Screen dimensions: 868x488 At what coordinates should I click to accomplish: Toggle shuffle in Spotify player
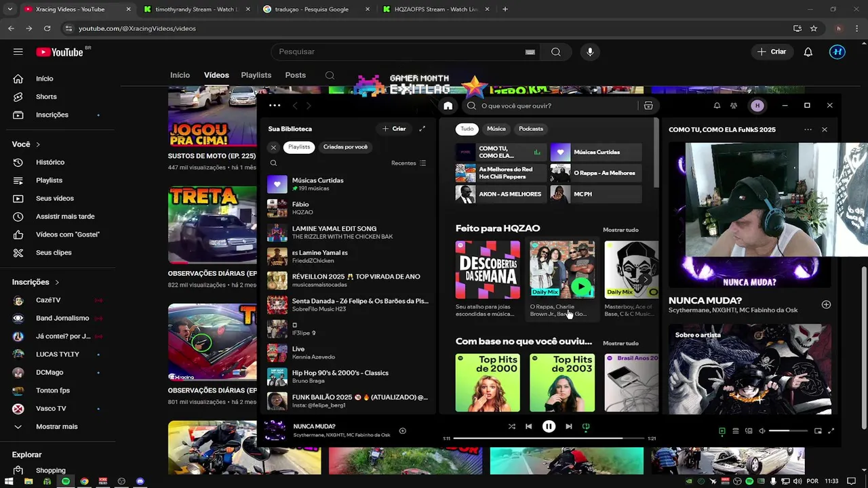(511, 426)
